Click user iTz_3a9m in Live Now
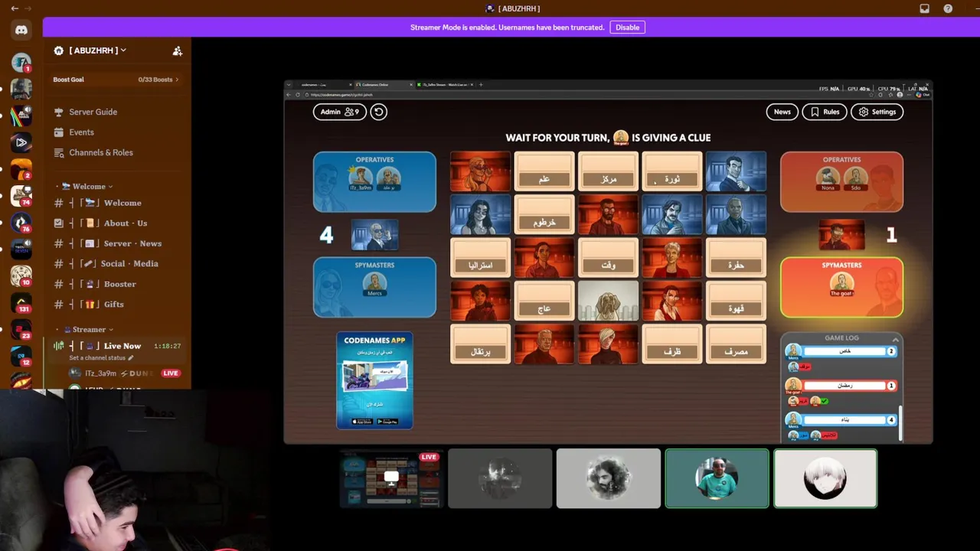The width and height of the screenshot is (980, 551). [122, 373]
